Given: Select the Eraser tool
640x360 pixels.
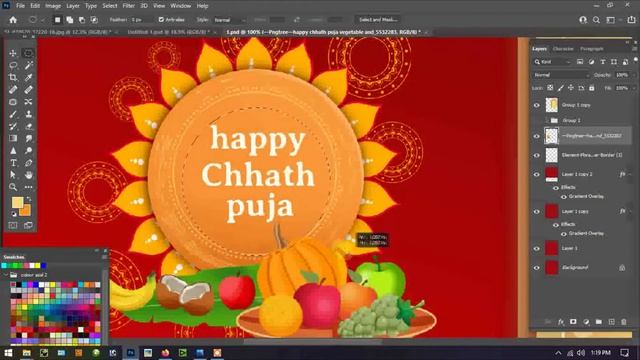Looking at the screenshot, I should coord(28,127).
